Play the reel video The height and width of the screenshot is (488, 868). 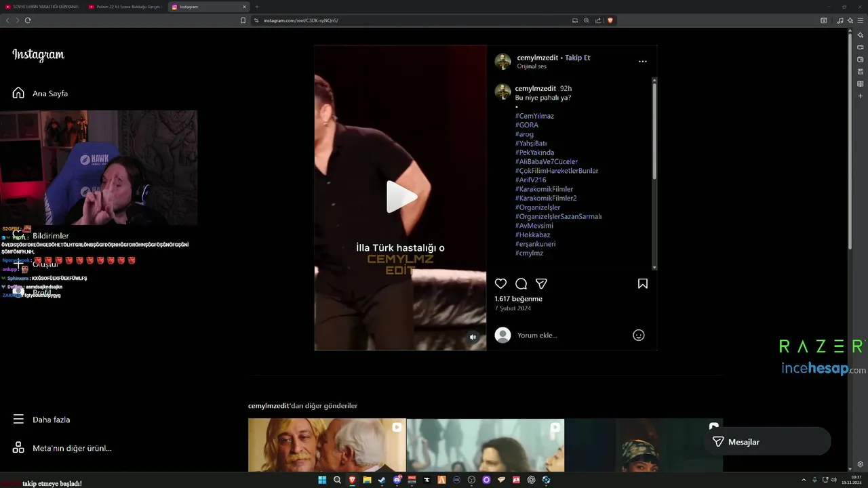coord(401,197)
